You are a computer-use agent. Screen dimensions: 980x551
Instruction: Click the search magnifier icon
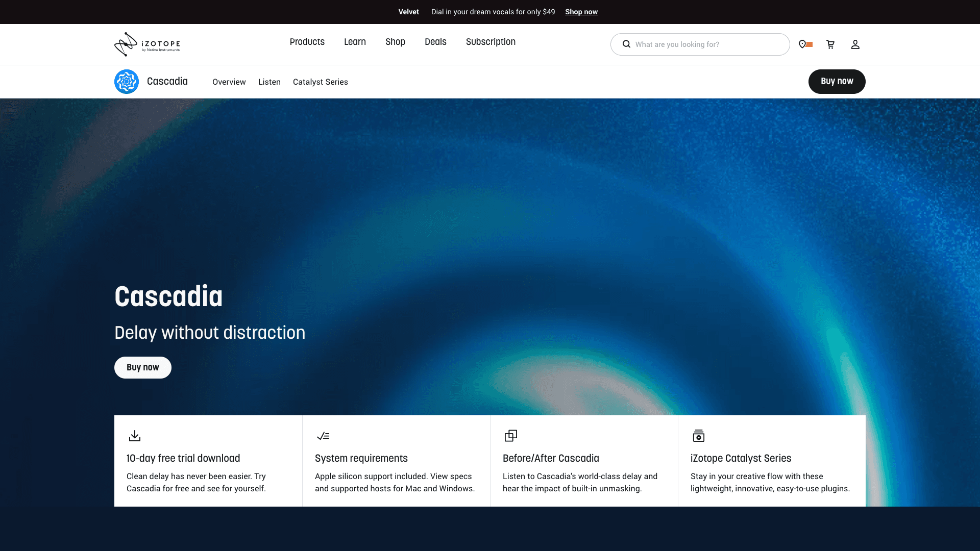click(626, 44)
